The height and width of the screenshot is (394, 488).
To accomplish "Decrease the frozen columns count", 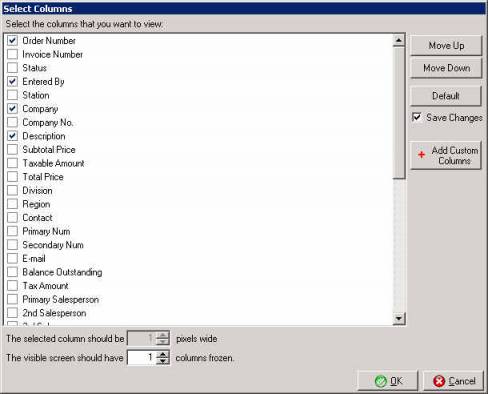I will tap(163, 361).
